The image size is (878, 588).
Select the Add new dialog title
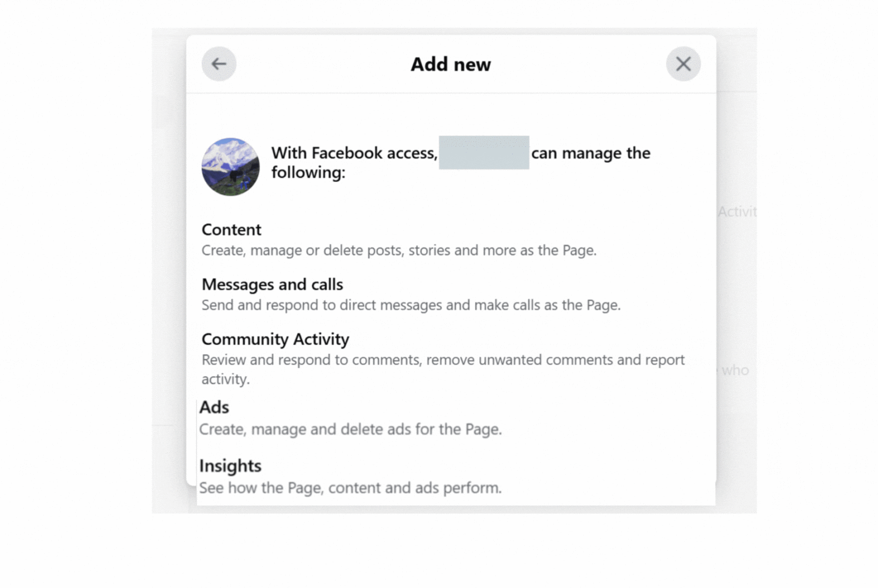tap(450, 64)
